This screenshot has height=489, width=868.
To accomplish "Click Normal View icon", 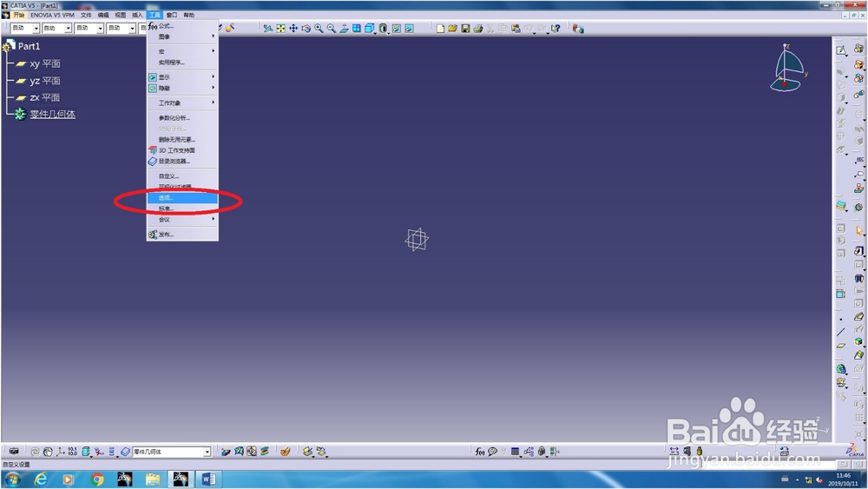I will [x=345, y=29].
